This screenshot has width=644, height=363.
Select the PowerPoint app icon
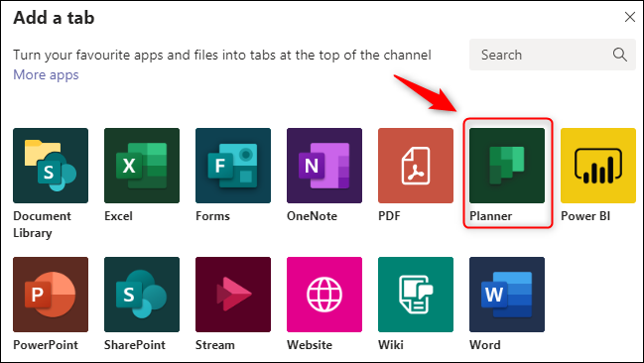[51, 295]
